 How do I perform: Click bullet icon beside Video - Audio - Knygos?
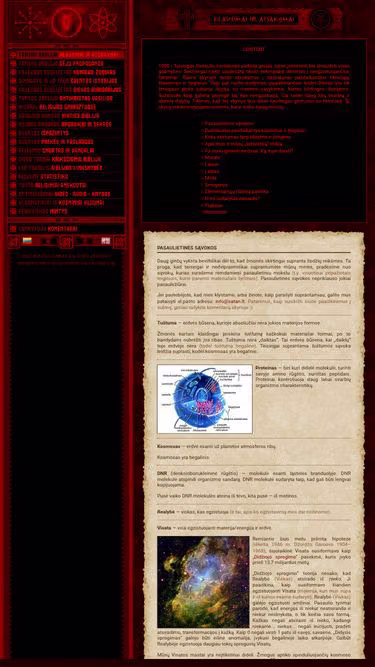(x=14, y=194)
